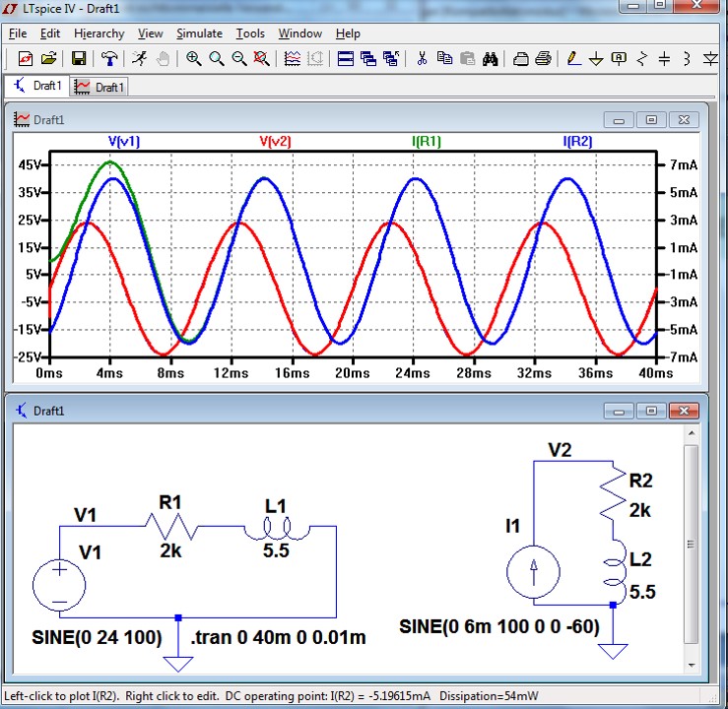Tile windows horizontally icon

click(x=346, y=59)
